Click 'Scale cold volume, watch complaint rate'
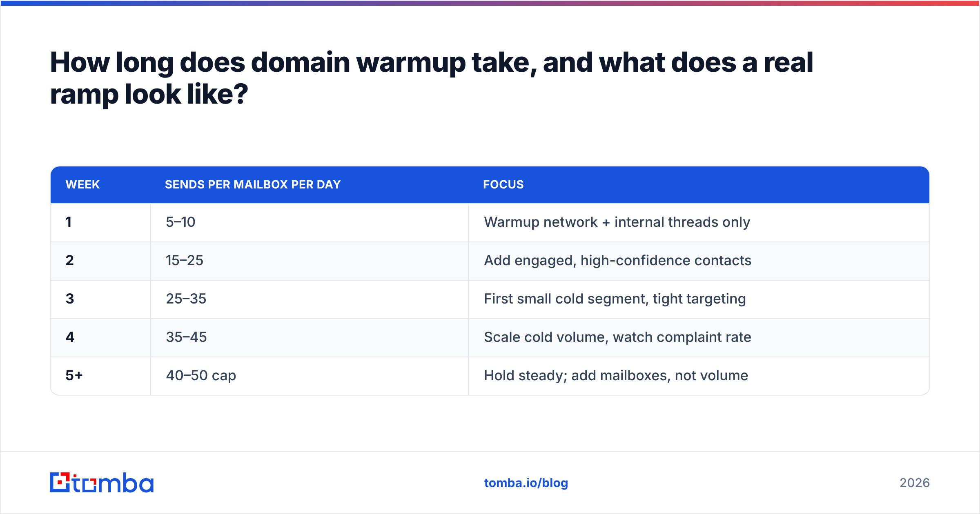The height and width of the screenshot is (514, 980). (617, 337)
